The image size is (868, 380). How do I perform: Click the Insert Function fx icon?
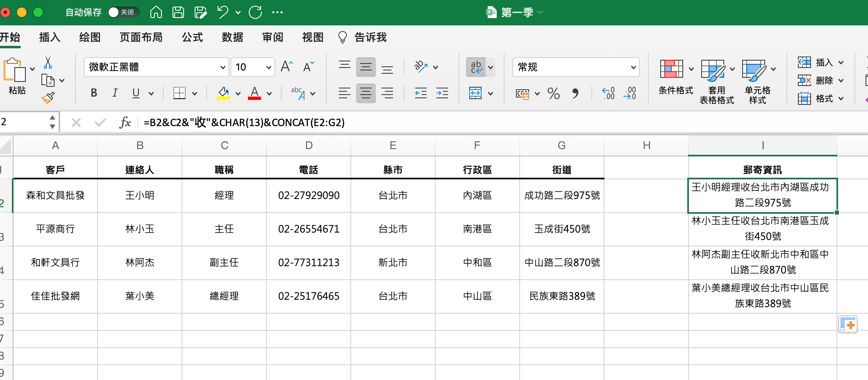pos(125,122)
